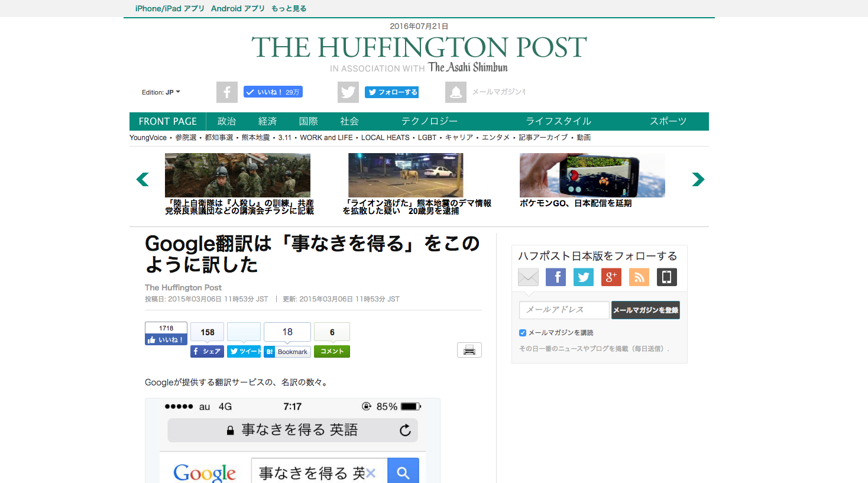Open the LGBT sublink
The width and height of the screenshot is (868, 483).
click(427, 138)
